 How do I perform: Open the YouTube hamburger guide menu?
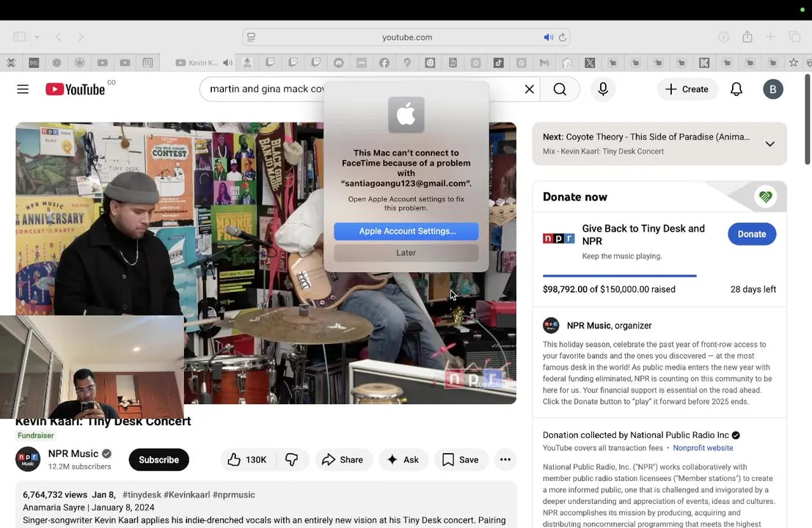pos(23,89)
